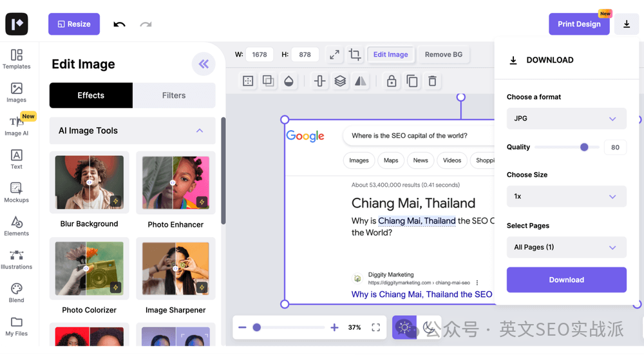The height and width of the screenshot is (355, 644).
Task: Adjust the Quality slider handle
Action: 584,147
